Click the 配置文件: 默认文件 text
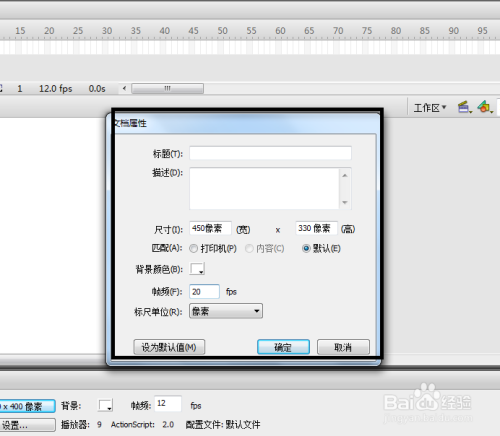Image resolution: width=500 pixels, height=436 pixels. click(223, 425)
